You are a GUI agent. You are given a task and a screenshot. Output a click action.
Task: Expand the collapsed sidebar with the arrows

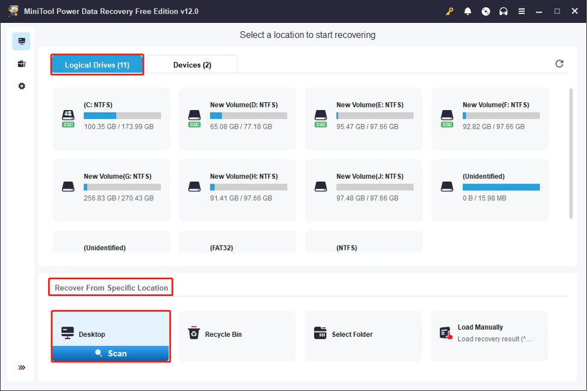pos(22,367)
